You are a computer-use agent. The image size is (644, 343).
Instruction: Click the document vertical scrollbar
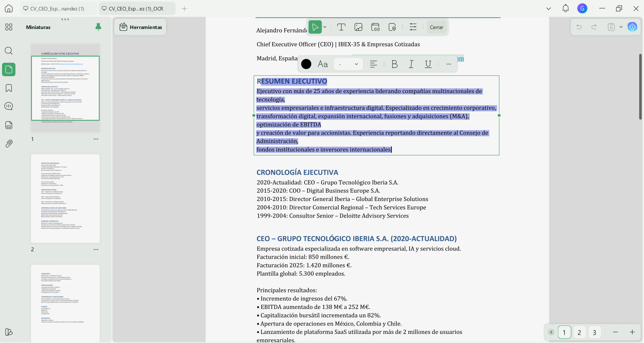point(640,86)
